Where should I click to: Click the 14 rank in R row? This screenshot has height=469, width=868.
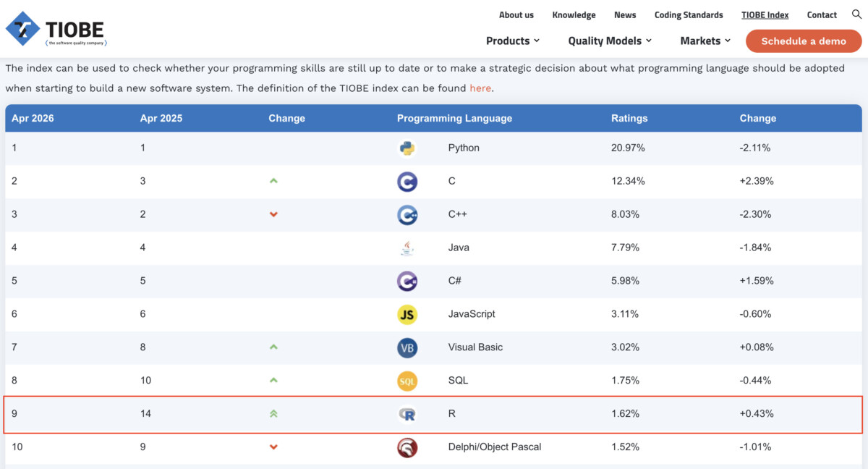coord(146,414)
